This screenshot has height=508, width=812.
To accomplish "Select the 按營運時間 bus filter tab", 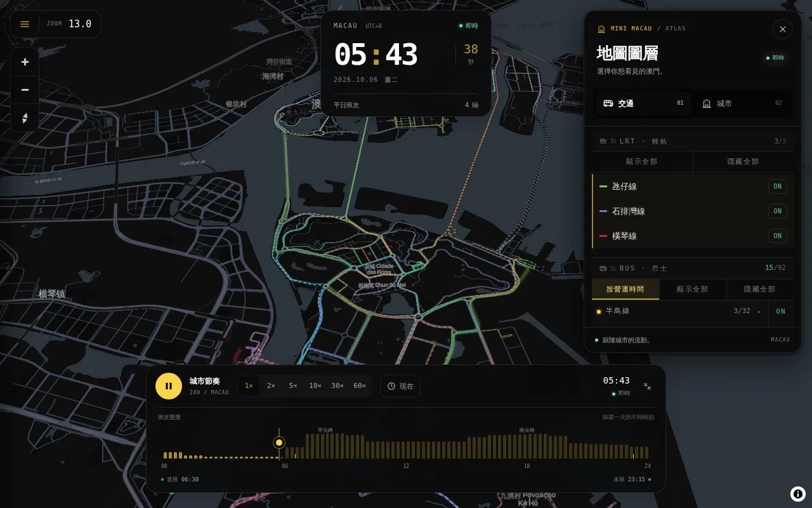I will 625,289.
